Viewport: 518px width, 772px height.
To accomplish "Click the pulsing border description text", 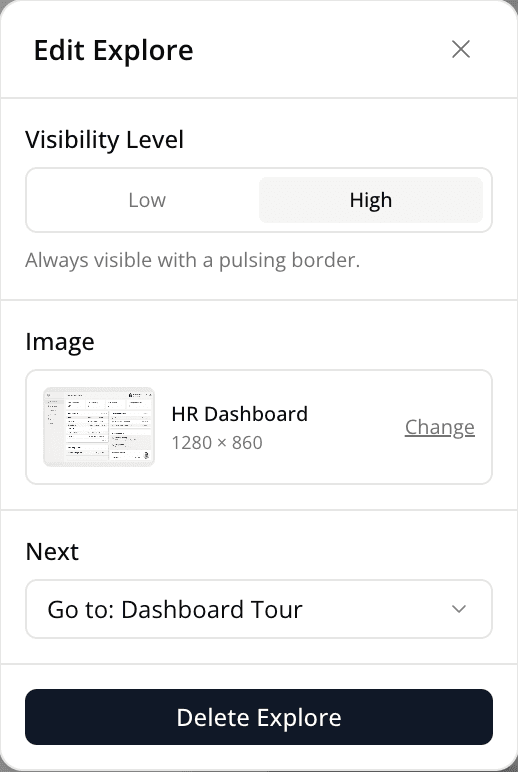I will click(x=193, y=260).
